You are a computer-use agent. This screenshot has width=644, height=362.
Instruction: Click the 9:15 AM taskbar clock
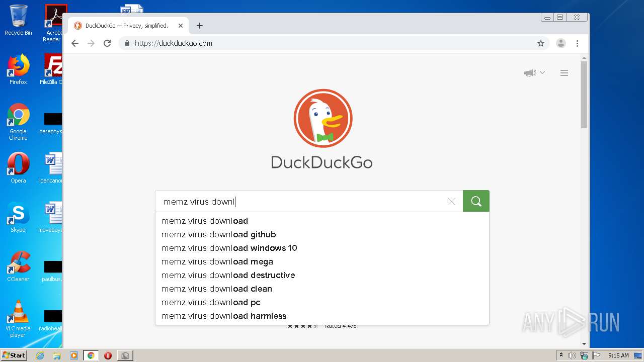click(x=618, y=355)
